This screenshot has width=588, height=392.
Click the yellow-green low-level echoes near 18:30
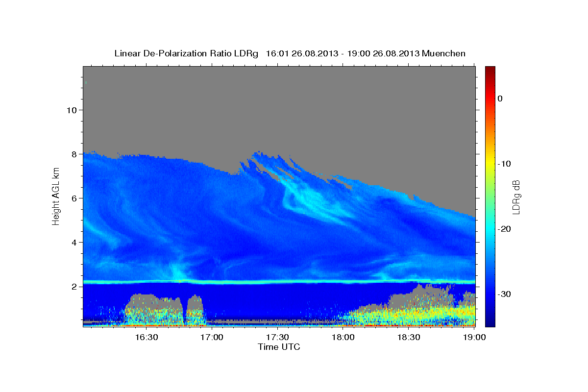pos(412,314)
